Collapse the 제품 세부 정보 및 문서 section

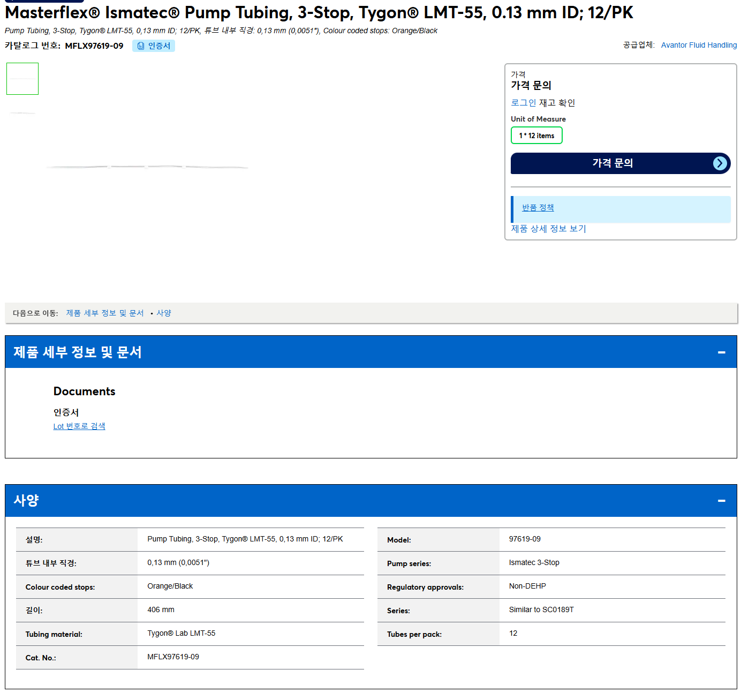(721, 352)
